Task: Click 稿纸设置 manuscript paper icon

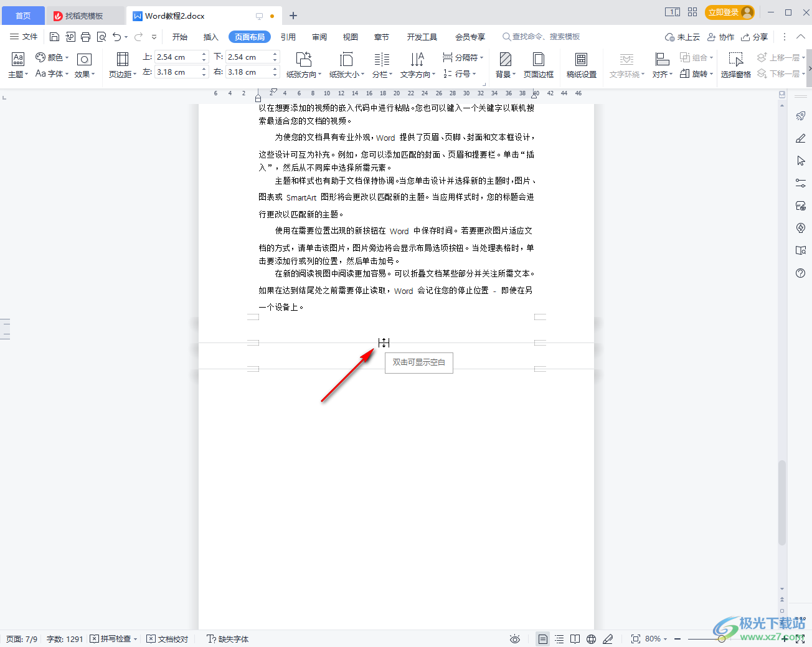Action: coord(582,65)
